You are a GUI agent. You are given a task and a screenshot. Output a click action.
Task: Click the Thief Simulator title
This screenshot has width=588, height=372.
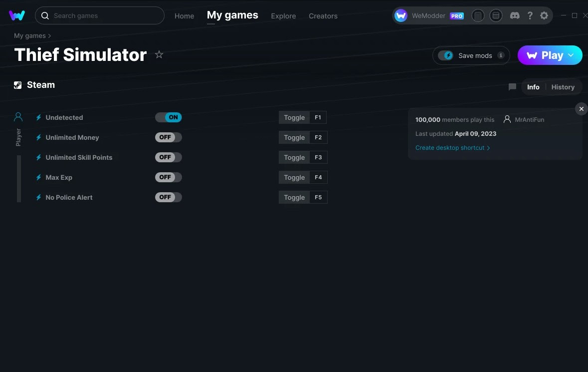point(80,55)
